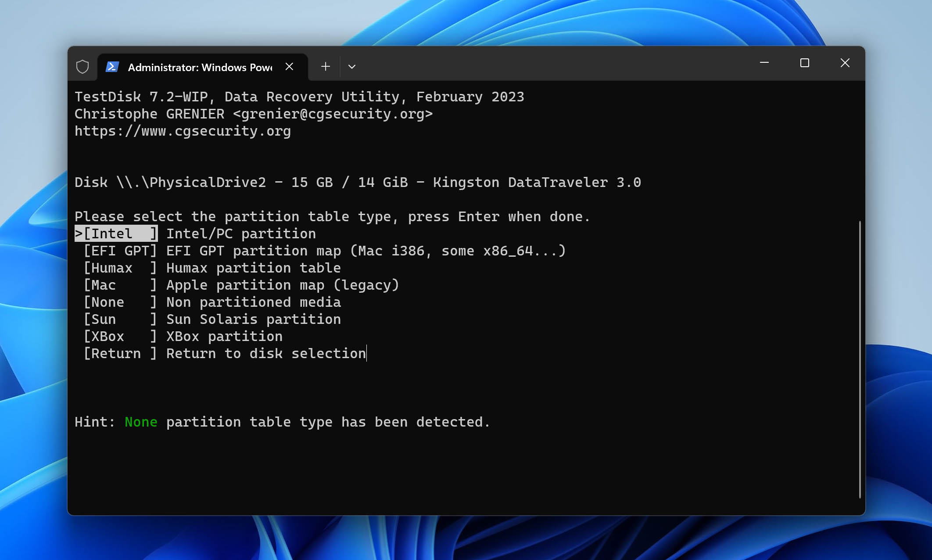Close the terminal window
932x560 pixels.
pyautogui.click(x=845, y=63)
